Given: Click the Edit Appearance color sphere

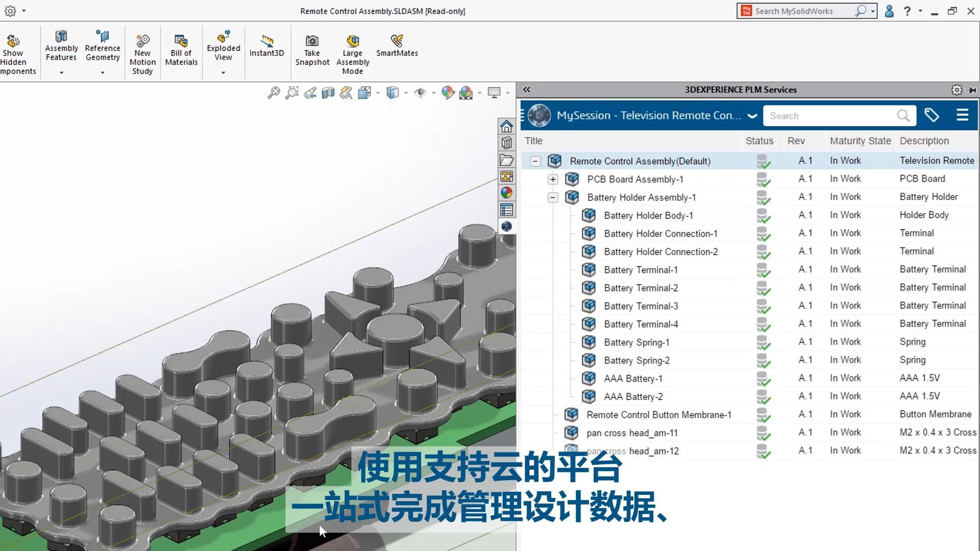Looking at the screenshot, I should 448,92.
